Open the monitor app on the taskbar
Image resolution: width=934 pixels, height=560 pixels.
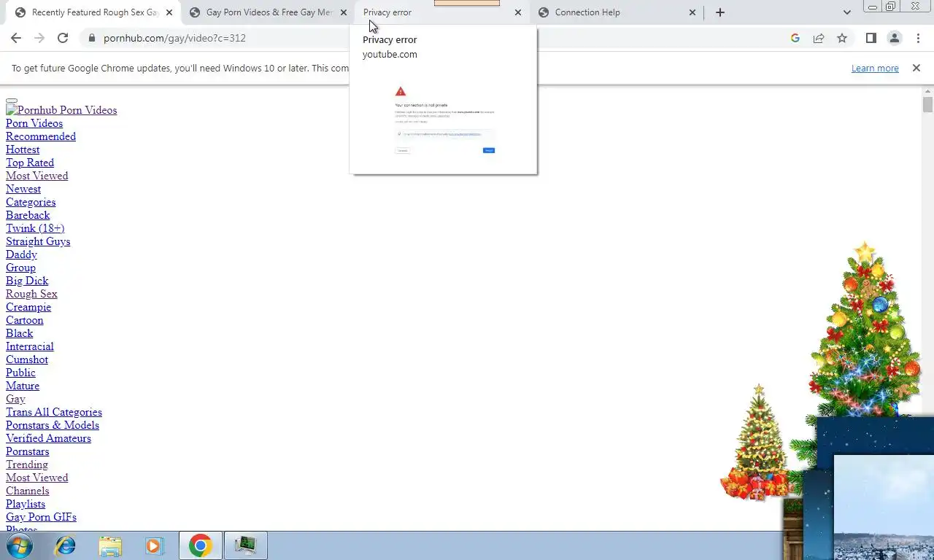246,545
